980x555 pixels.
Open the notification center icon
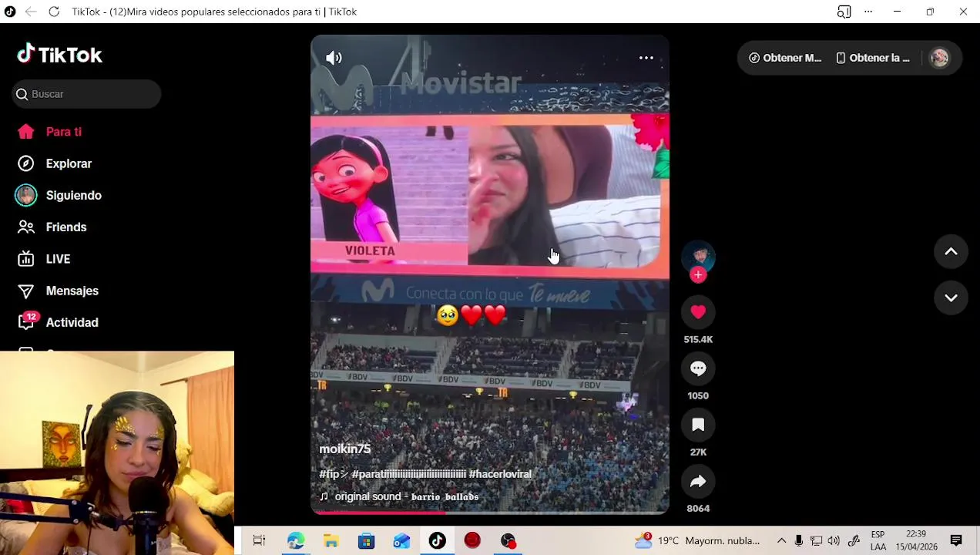click(956, 540)
